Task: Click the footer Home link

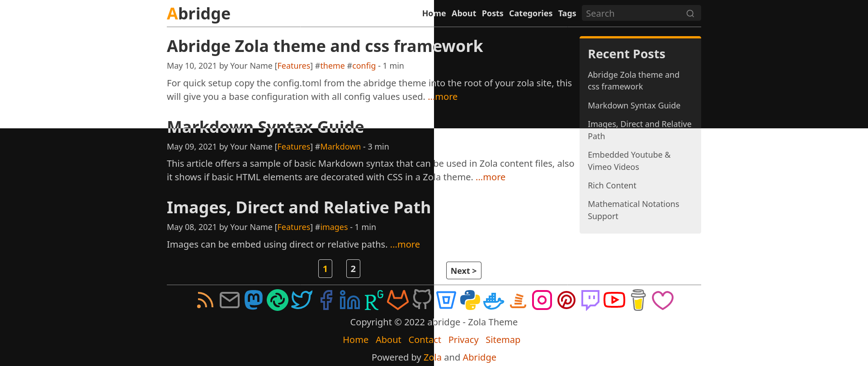Action: 355,340
